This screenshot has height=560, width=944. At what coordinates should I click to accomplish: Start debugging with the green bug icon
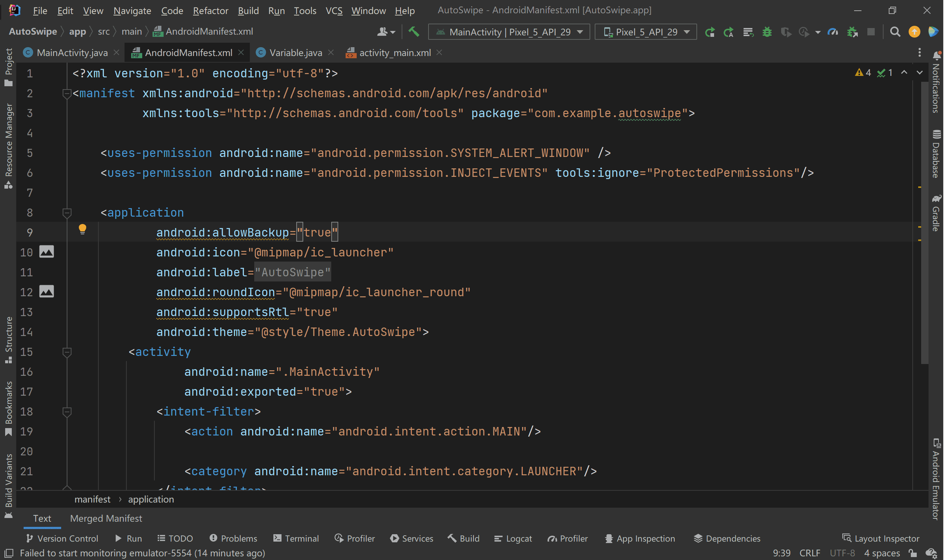pos(767,32)
